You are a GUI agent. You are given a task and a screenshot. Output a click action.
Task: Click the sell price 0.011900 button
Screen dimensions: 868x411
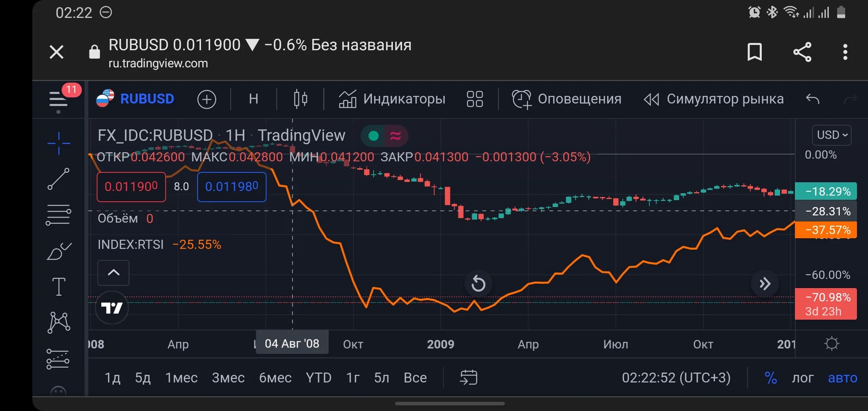pyautogui.click(x=131, y=187)
